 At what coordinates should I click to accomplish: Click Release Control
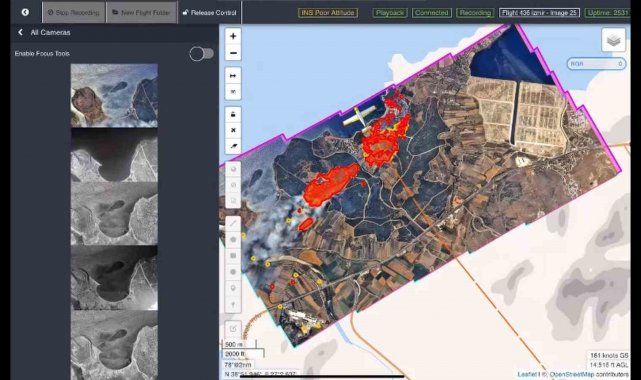click(x=209, y=13)
